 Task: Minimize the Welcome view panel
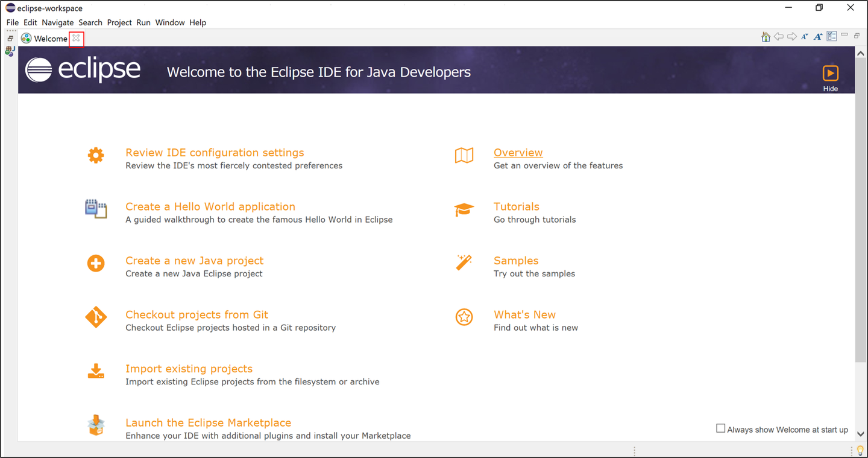coord(845,34)
